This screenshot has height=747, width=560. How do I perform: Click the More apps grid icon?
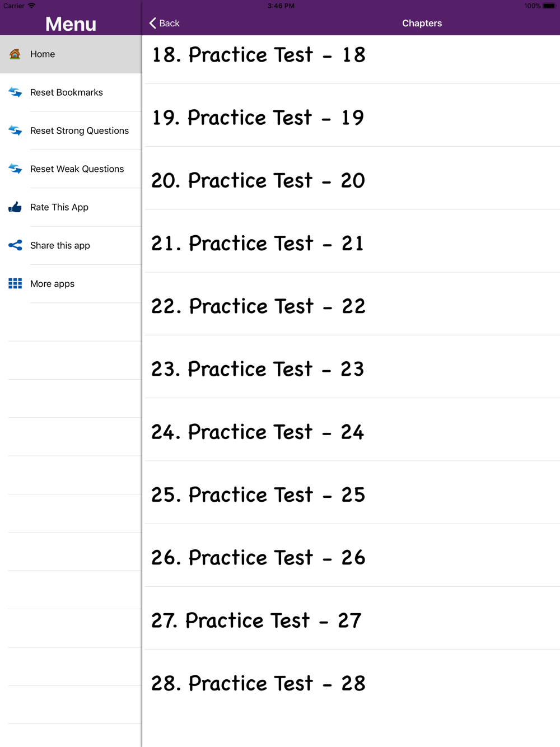[15, 283]
